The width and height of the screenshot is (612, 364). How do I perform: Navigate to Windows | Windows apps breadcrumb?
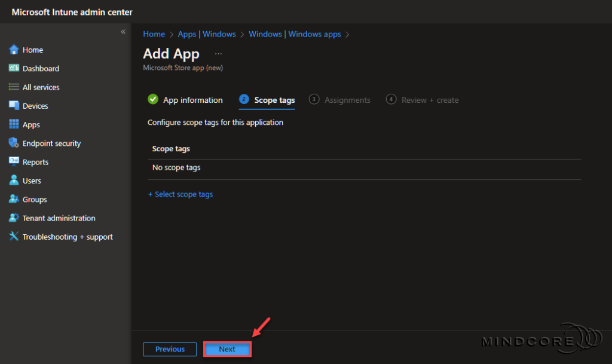295,34
